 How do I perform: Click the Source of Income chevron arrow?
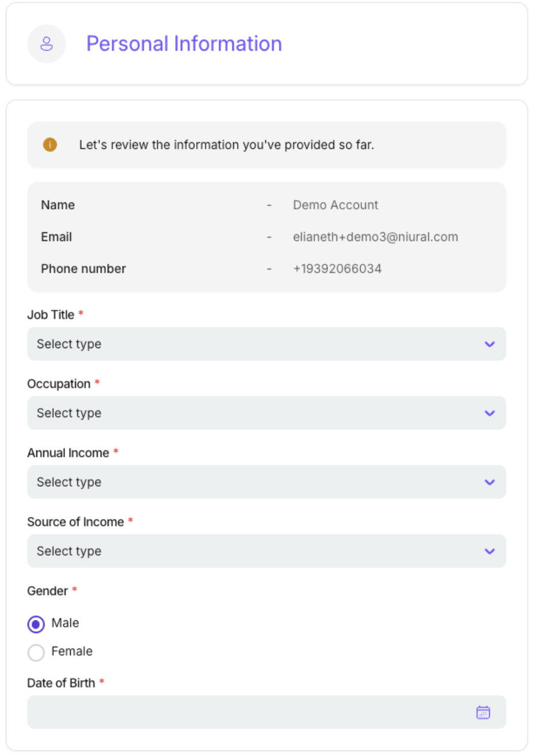point(490,551)
